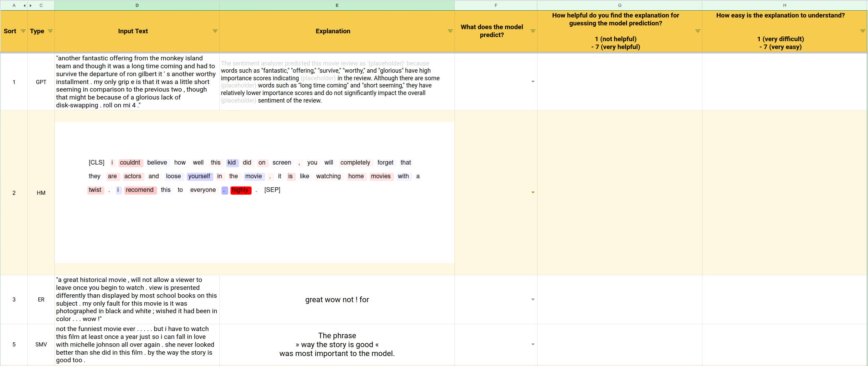Open prediction dropdown for row 3 ER
Viewport: 868px width, 366px height.
533,299
